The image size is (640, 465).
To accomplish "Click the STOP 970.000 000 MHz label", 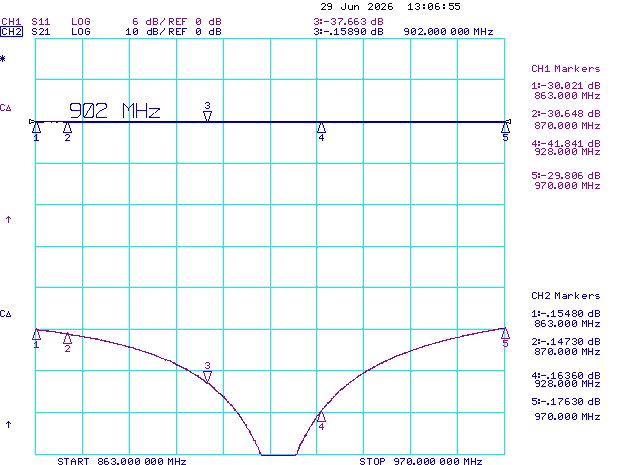I will (x=421, y=461).
